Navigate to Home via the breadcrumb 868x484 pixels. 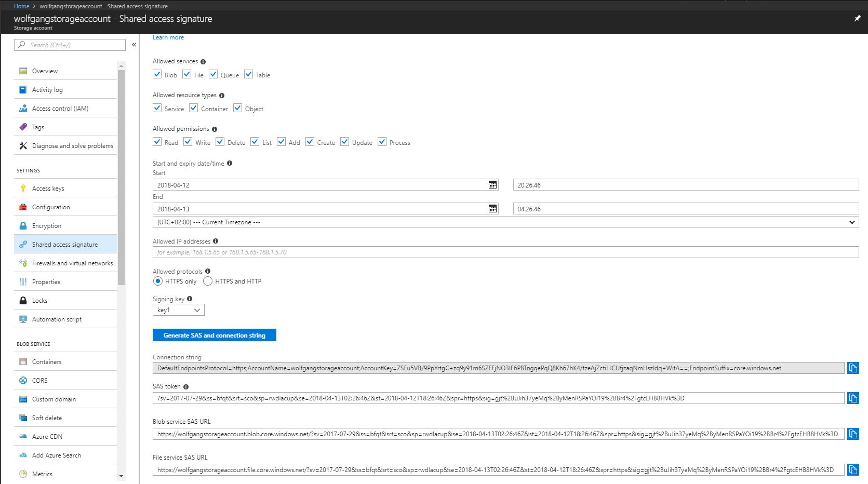pos(21,6)
